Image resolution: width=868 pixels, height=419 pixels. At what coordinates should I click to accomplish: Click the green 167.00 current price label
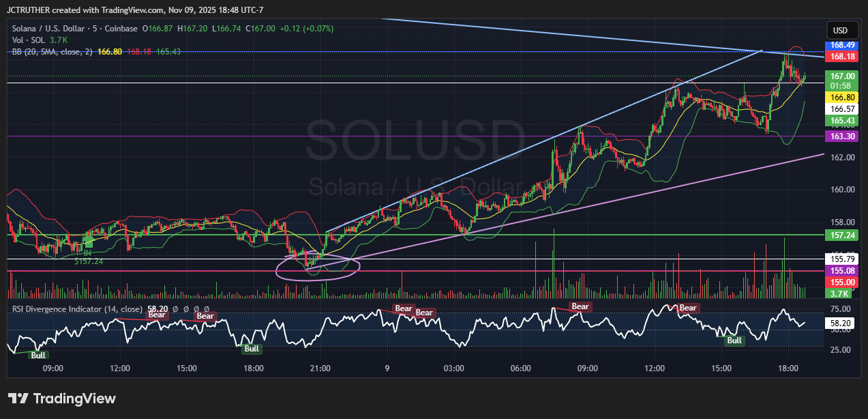tap(841, 76)
